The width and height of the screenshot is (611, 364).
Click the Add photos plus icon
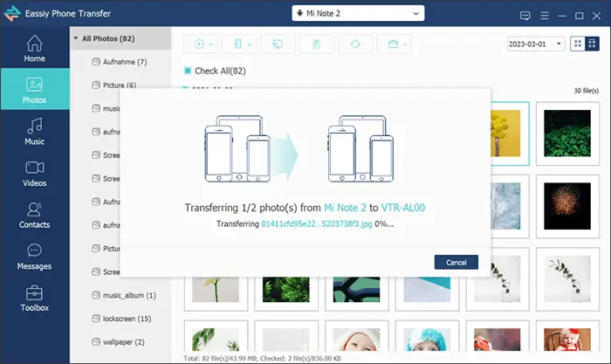tap(199, 44)
